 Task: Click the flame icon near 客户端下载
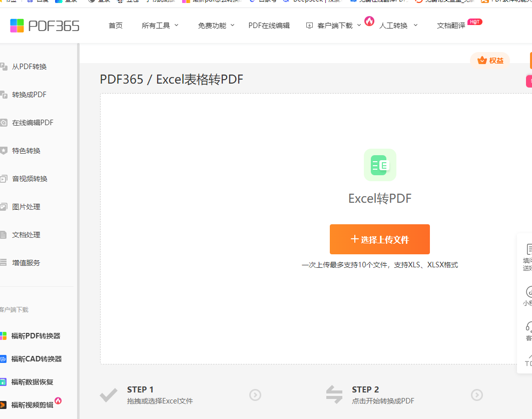coord(369,22)
